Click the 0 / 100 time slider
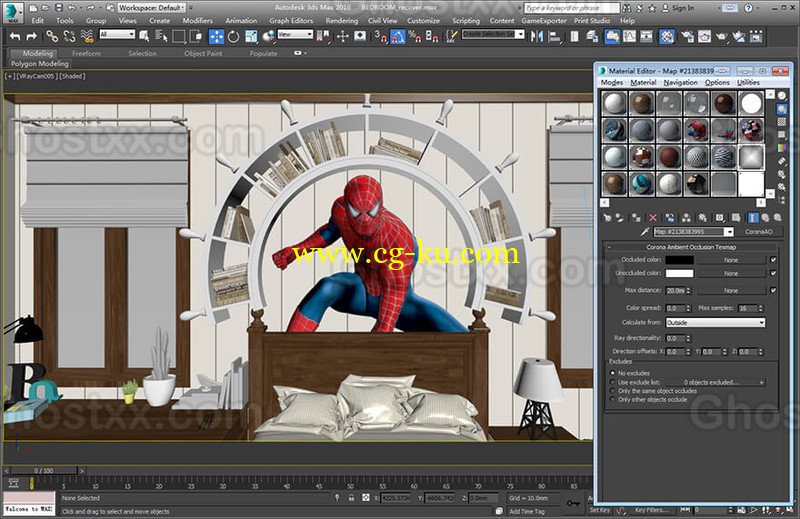 [44, 471]
